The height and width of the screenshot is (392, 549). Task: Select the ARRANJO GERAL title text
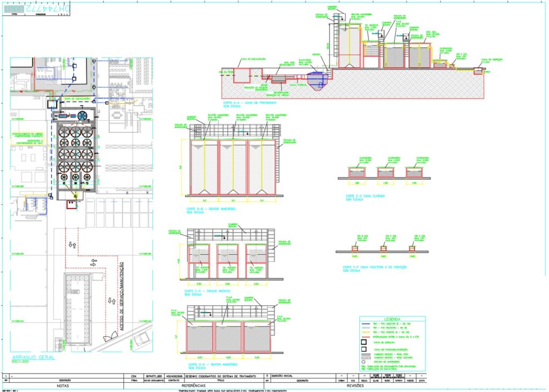[33, 357]
